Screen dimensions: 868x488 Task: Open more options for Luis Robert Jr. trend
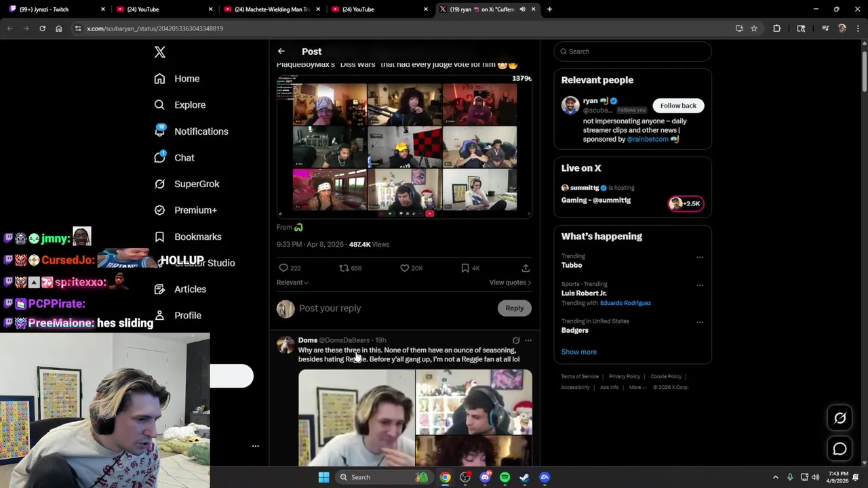[700, 285]
